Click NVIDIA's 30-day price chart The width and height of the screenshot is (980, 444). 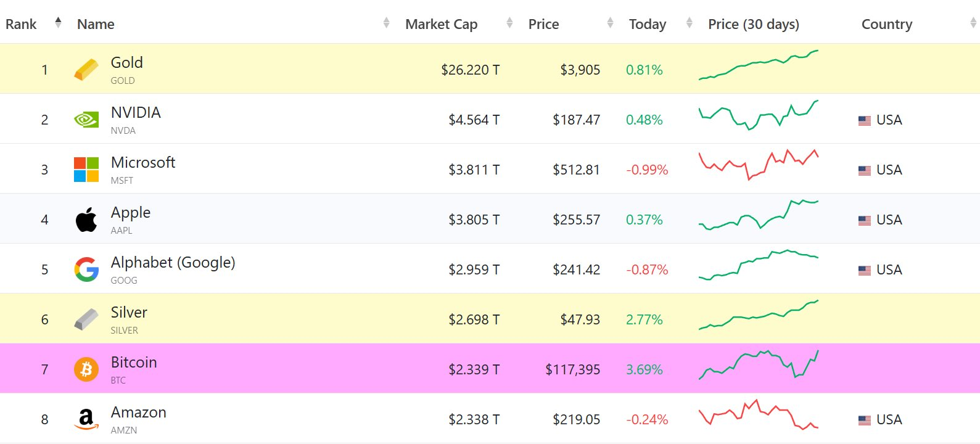point(758,115)
